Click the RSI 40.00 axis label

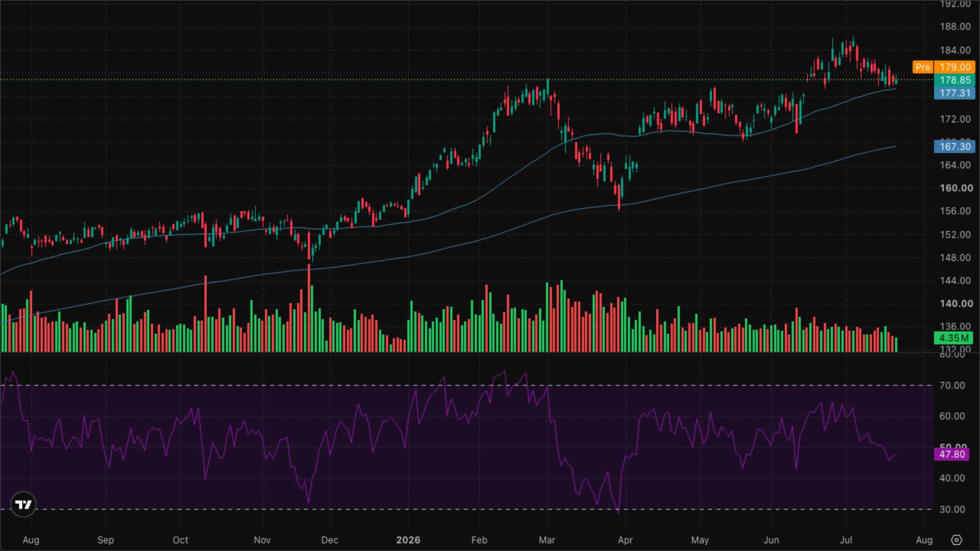(952, 478)
